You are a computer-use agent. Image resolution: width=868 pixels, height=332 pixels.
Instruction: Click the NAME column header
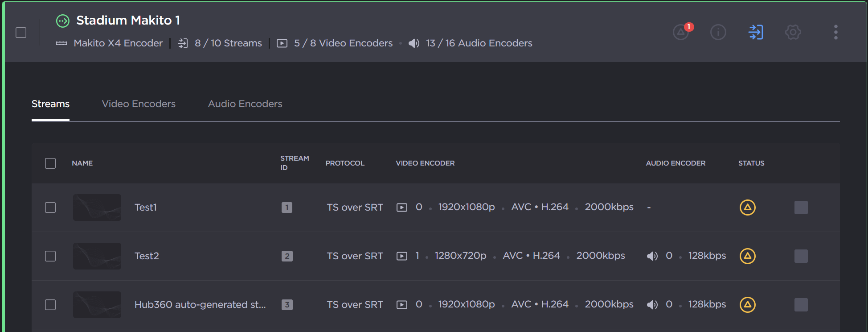tap(82, 163)
